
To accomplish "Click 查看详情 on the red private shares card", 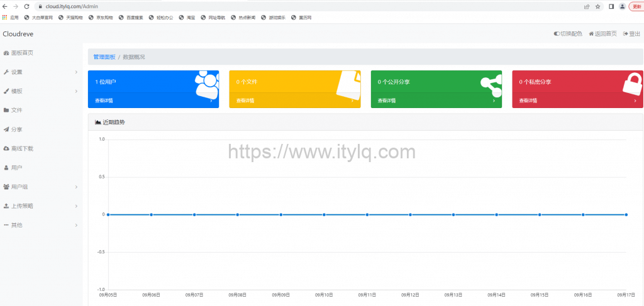I will click(528, 101).
